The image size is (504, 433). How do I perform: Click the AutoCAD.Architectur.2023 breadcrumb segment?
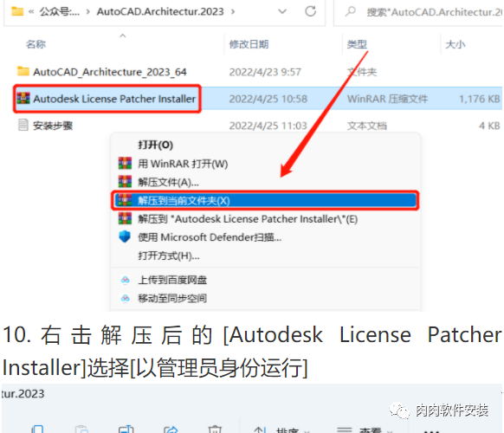coord(160,11)
